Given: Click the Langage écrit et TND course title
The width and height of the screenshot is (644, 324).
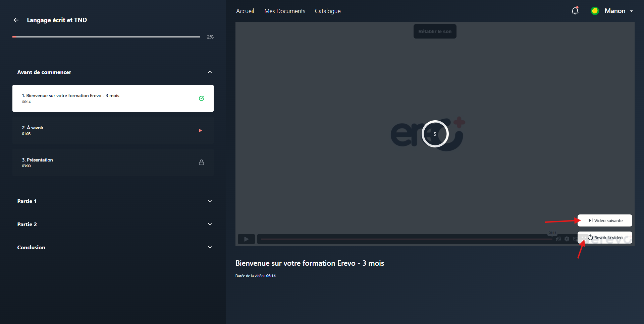Looking at the screenshot, I should [x=57, y=20].
